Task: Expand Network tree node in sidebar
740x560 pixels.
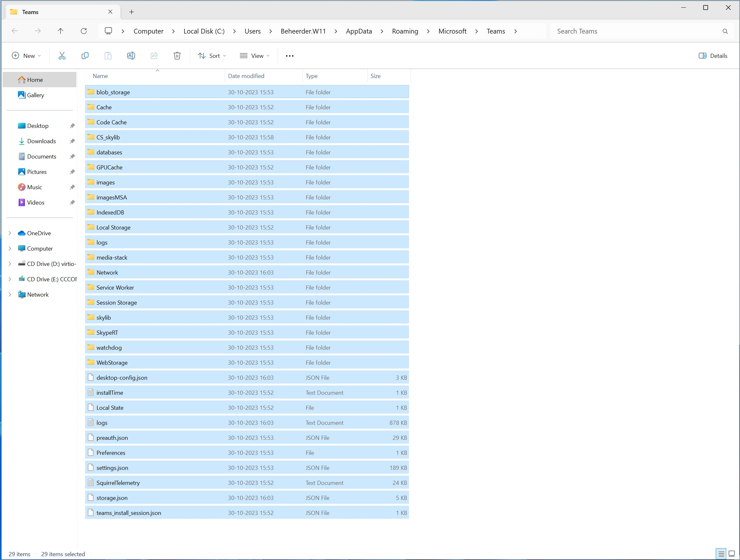Action: click(x=10, y=295)
